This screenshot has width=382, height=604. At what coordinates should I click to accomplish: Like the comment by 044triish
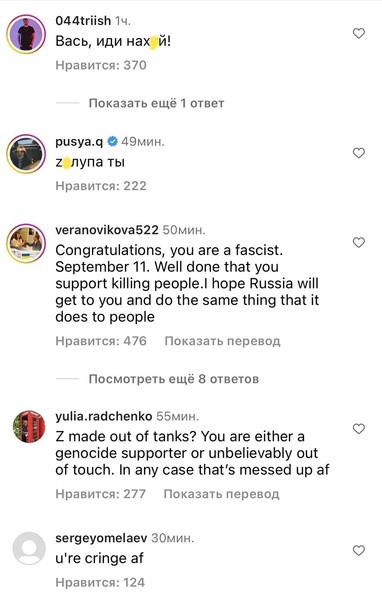[359, 34]
